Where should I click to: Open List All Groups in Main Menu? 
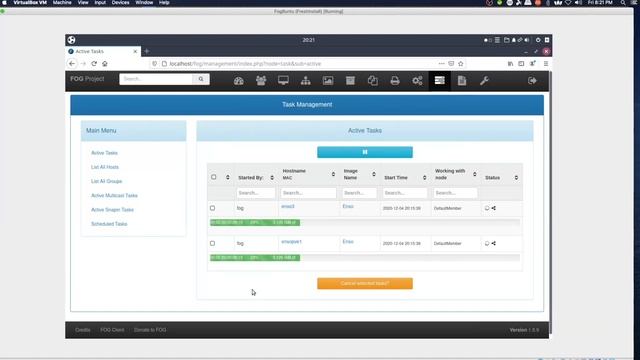point(107,181)
